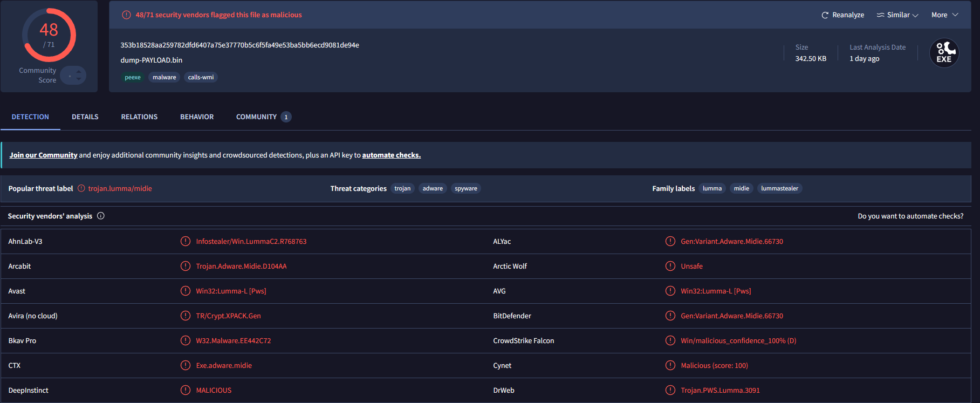Click the W32.Malware.EE442C72 result
980x403 pixels.
(x=234, y=340)
